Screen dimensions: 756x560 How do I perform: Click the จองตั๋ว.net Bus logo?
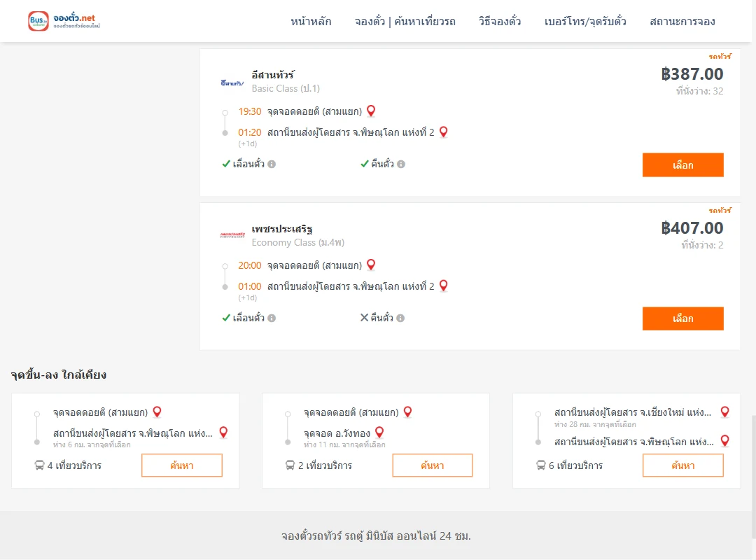[64, 21]
